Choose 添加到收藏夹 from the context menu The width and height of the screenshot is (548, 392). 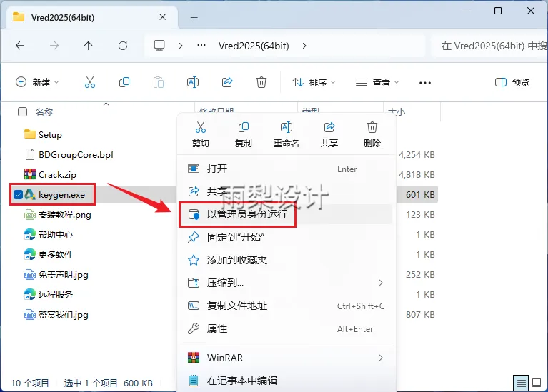click(287, 260)
